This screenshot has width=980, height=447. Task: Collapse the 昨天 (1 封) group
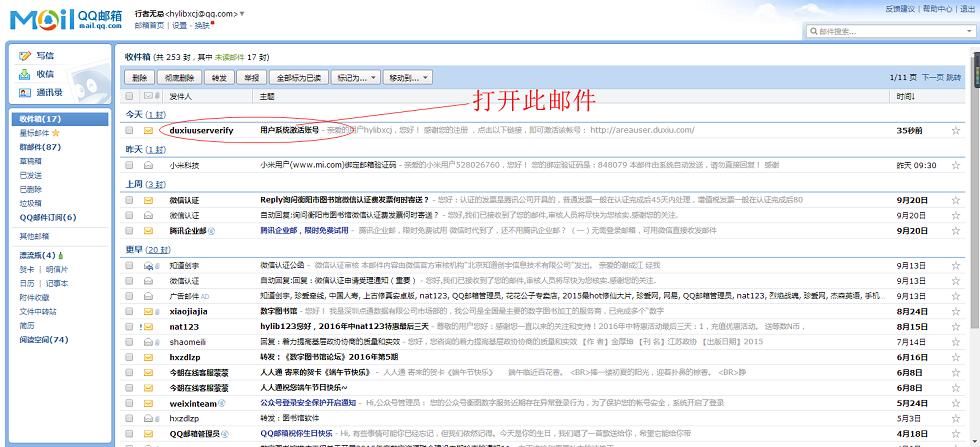point(146,149)
